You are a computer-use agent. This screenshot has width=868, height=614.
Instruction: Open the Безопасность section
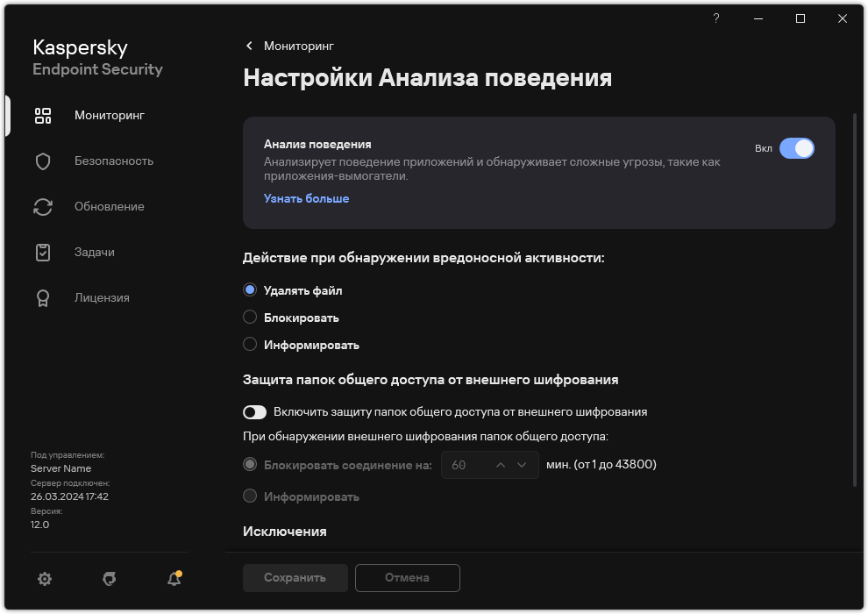coord(112,161)
